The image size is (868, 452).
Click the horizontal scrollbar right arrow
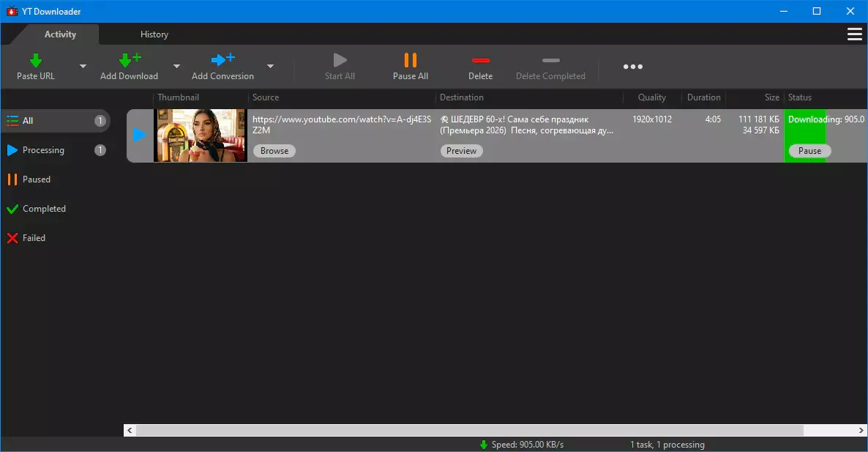click(861, 430)
